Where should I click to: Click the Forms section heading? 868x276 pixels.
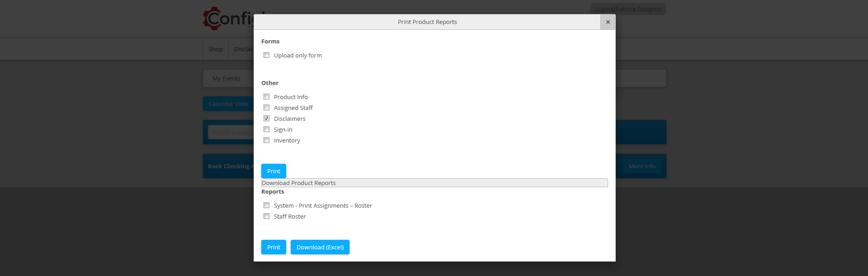[x=270, y=41]
